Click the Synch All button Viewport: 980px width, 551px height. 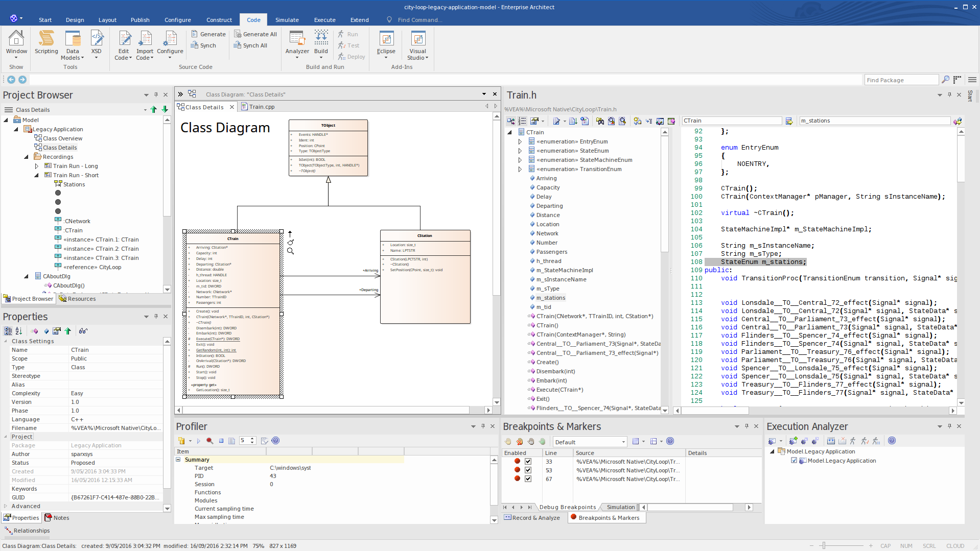point(250,45)
